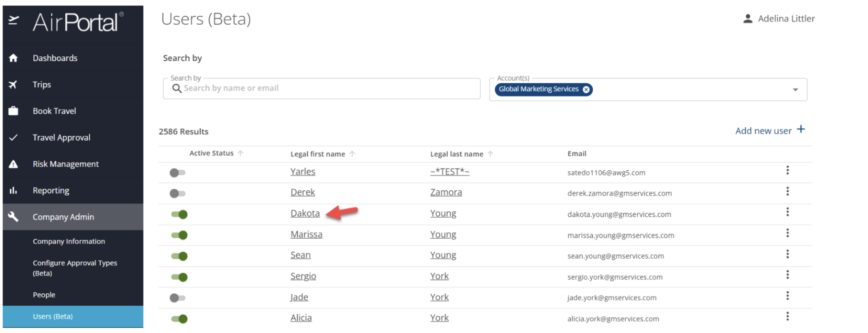The image size is (868, 333).
Task: Sort by Legal first name arrow
Action: click(352, 154)
